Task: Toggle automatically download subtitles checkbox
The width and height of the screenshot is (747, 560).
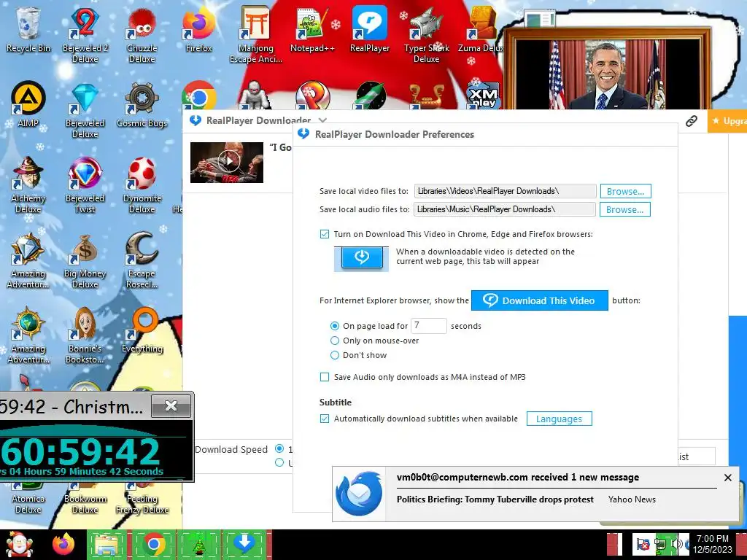Action: click(x=325, y=419)
